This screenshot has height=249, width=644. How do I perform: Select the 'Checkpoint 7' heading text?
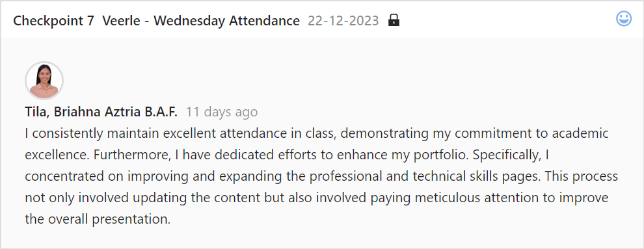54,21
